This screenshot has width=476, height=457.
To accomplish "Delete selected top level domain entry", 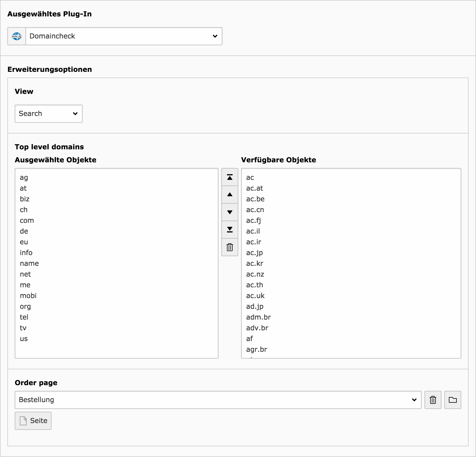I will 230,247.
